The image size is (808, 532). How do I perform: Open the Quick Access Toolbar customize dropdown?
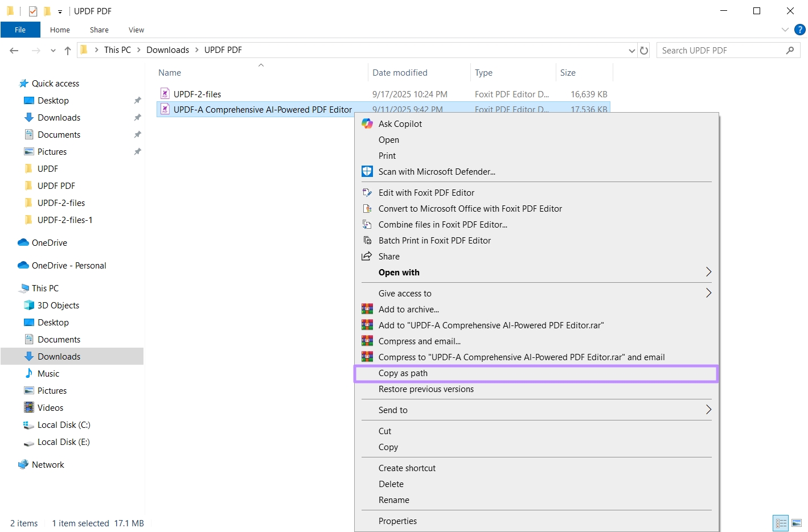pos(60,11)
